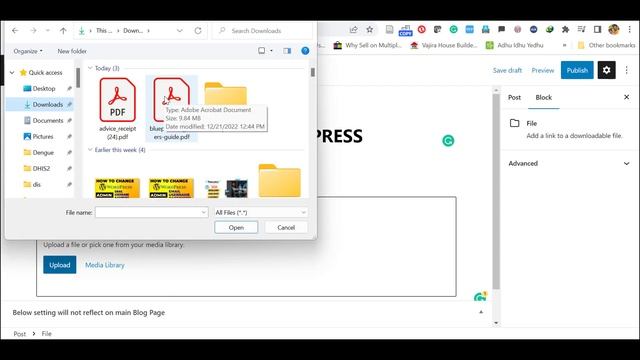This screenshot has width=640, height=360.
Task: Open file dialog help
Action: pos(305,51)
